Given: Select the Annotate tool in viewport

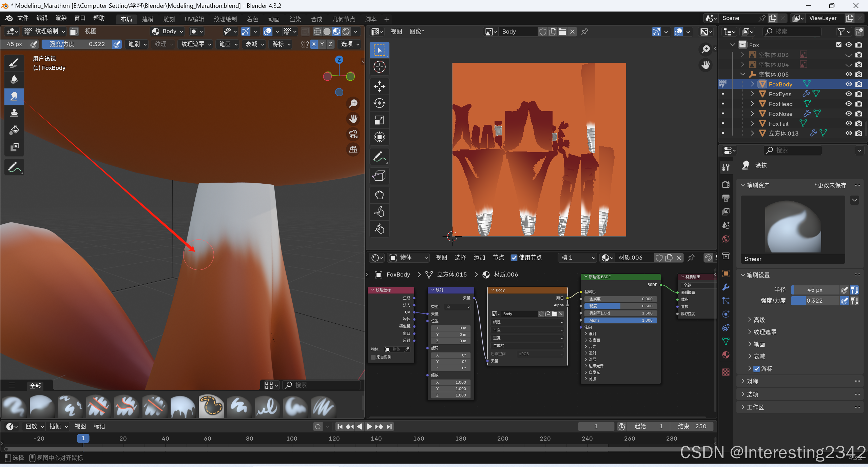Looking at the screenshot, I should point(14,167).
